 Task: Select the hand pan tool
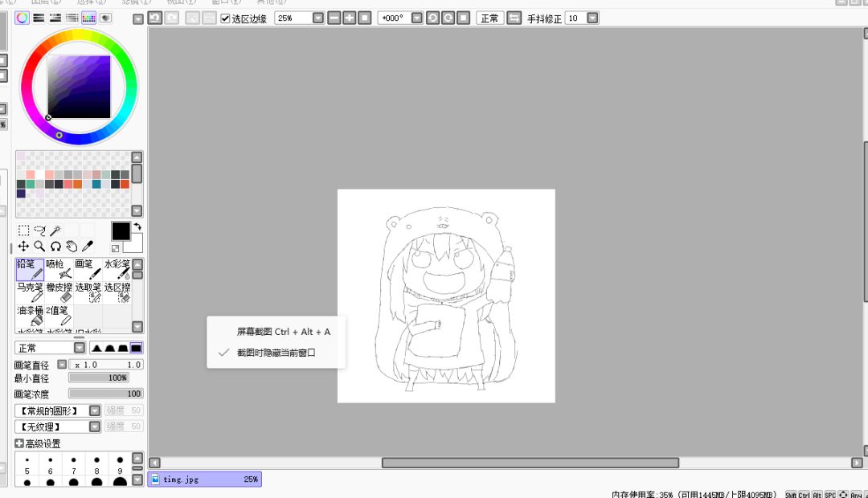[72, 247]
